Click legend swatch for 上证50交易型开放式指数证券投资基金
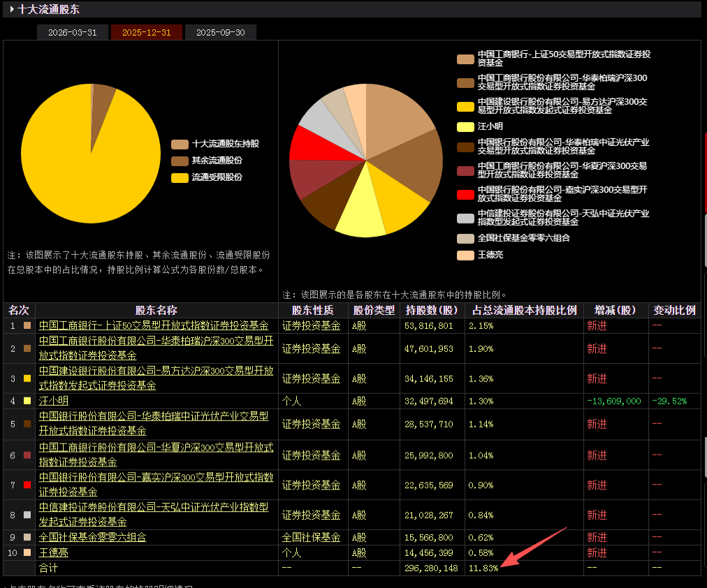Screen dimensions: 707x588 [x=465, y=59]
